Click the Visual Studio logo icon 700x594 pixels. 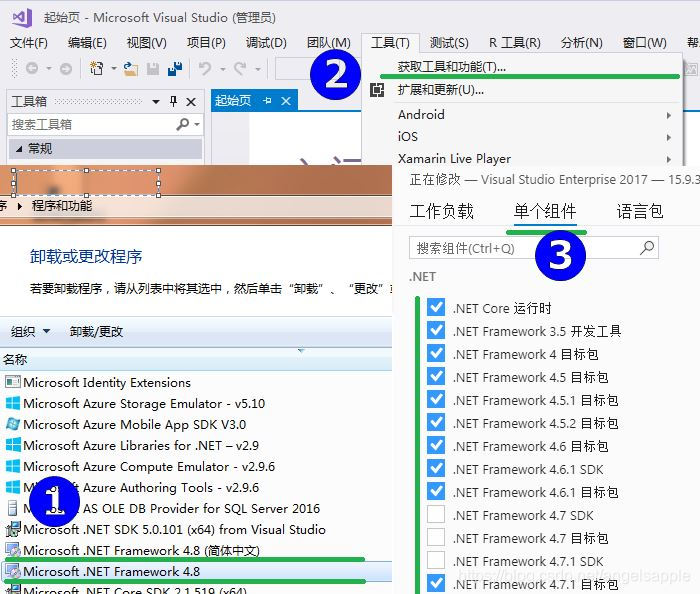click(x=22, y=18)
